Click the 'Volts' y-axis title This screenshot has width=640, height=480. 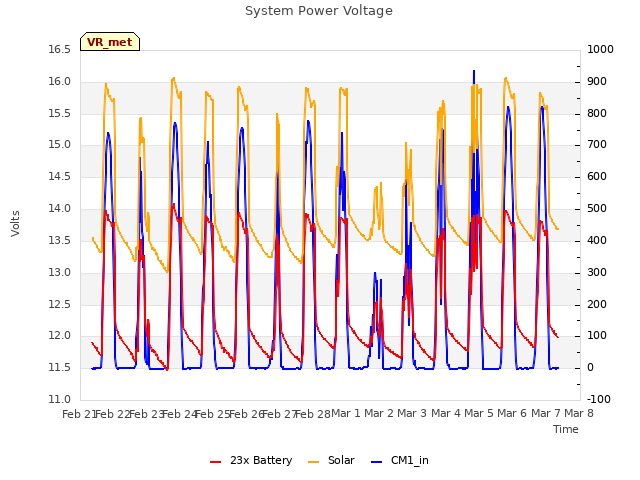[16, 224]
